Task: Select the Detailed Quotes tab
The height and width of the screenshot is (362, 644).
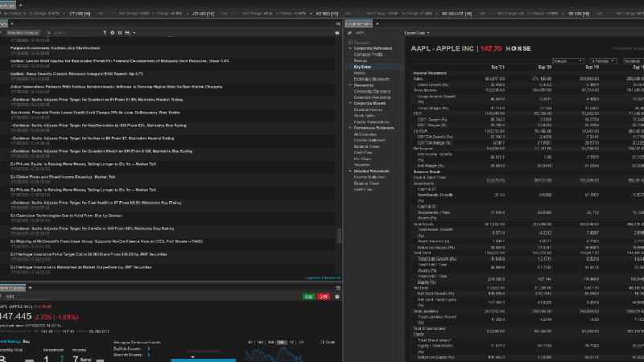Action: coord(12,288)
